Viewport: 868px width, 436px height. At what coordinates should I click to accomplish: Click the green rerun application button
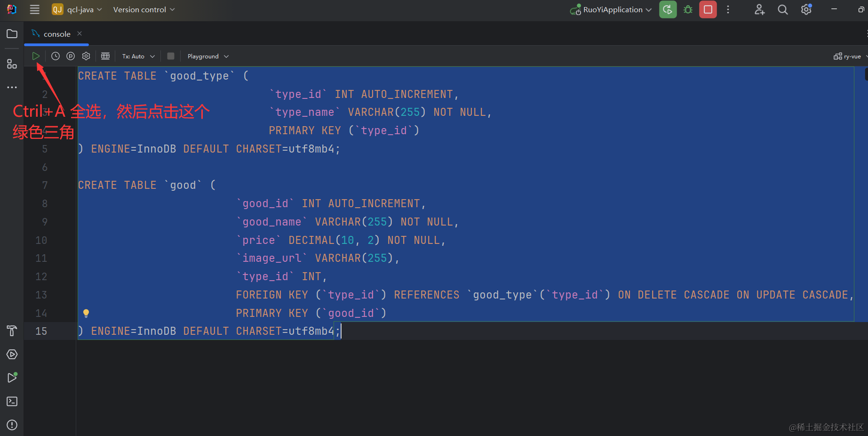(668, 9)
